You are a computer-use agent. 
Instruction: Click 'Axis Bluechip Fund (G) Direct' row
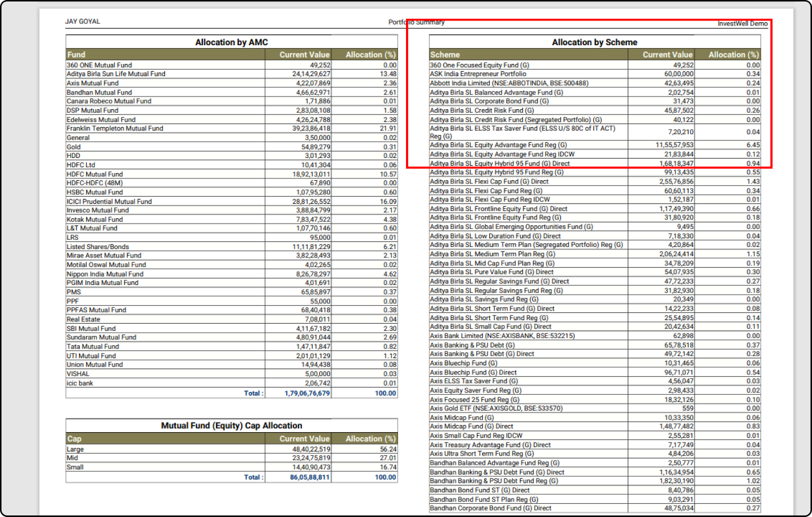[x=595, y=372]
